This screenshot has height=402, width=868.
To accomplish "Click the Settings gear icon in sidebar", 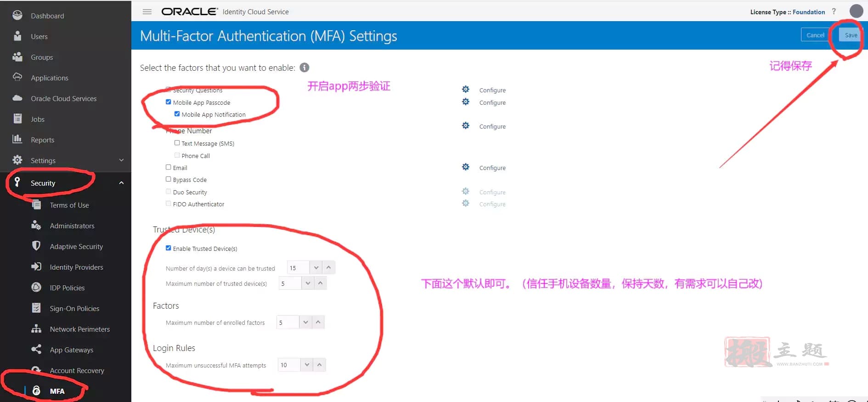I will [17, 160].
